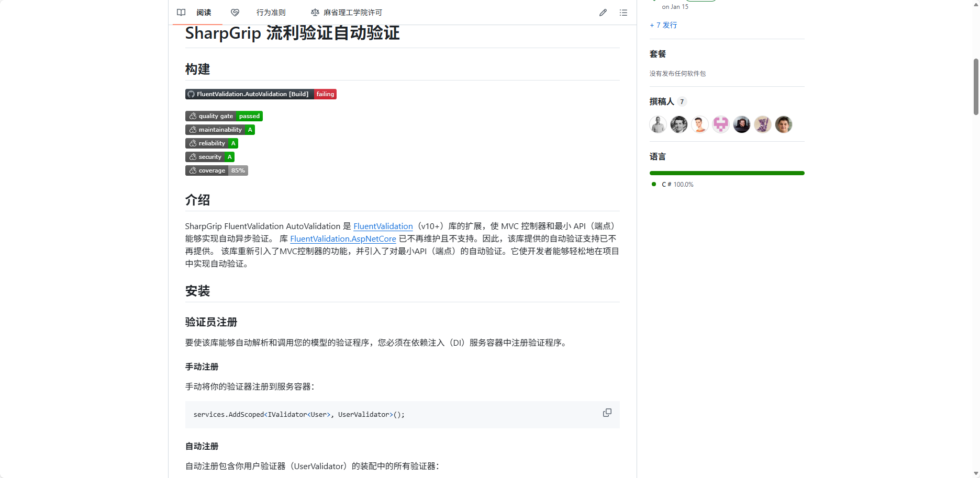The width and height of the screenshot is (980, 478).
Task: Click the 介绍 section heading
Action: [x=197, y=200]
